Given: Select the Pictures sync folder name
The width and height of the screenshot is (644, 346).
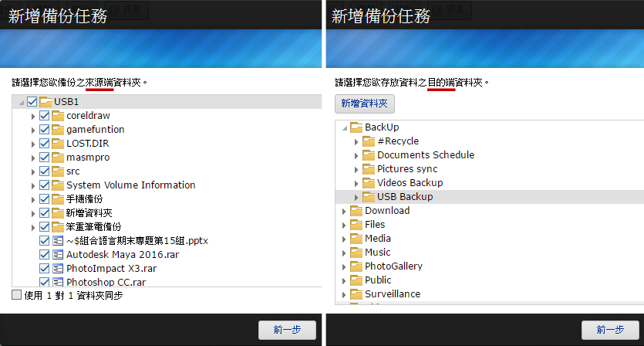Looking at the screenshot, I should (407, 169).
